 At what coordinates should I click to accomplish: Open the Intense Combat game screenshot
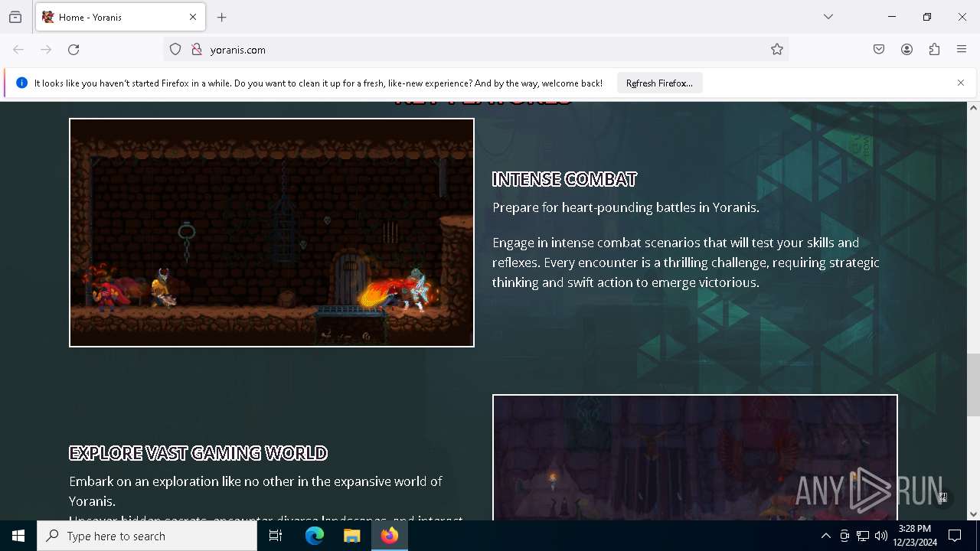coord(272,233)
